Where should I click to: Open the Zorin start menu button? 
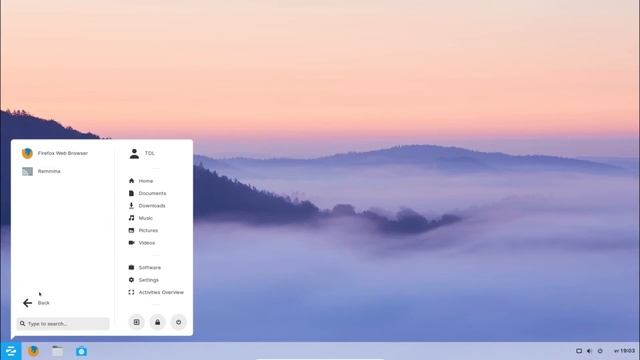click(11, 351)
